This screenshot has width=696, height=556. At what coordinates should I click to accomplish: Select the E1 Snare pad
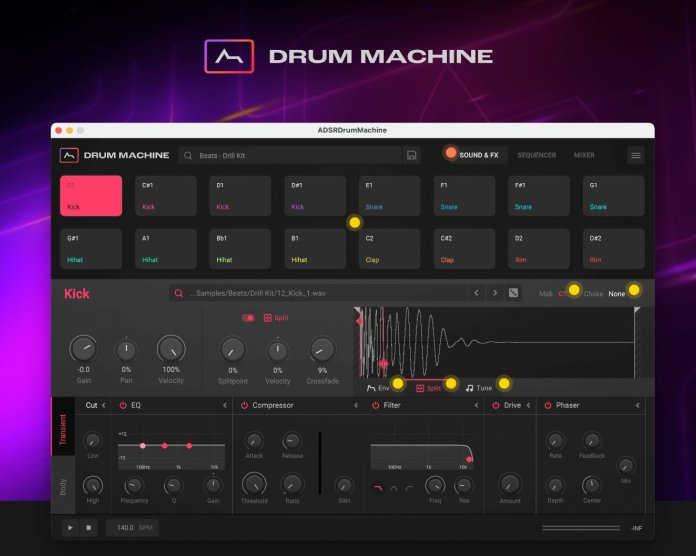[389, 196]
